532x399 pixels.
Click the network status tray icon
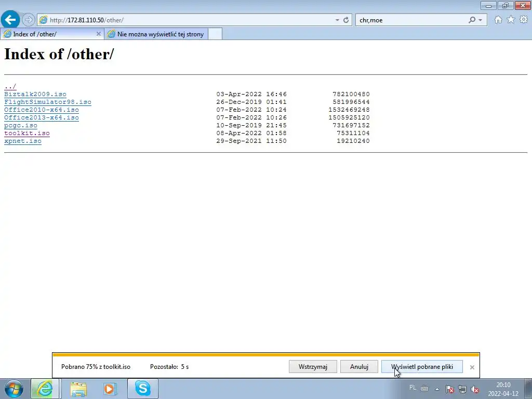tap(462, 389)
